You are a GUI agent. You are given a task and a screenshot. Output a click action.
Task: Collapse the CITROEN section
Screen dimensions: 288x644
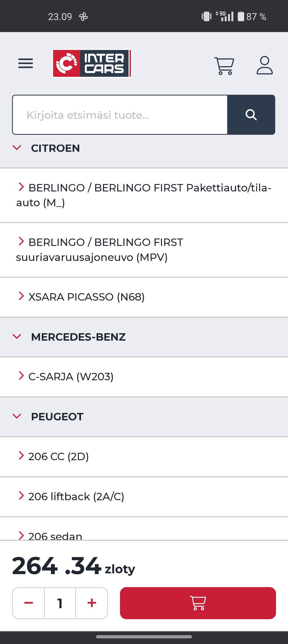coord(17,148)
